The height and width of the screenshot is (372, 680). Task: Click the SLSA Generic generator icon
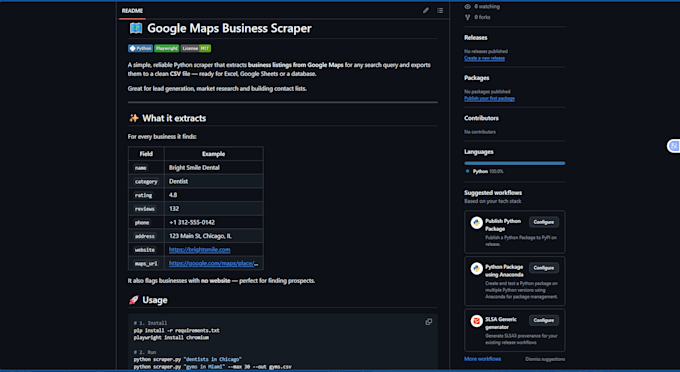pos(477,321)
